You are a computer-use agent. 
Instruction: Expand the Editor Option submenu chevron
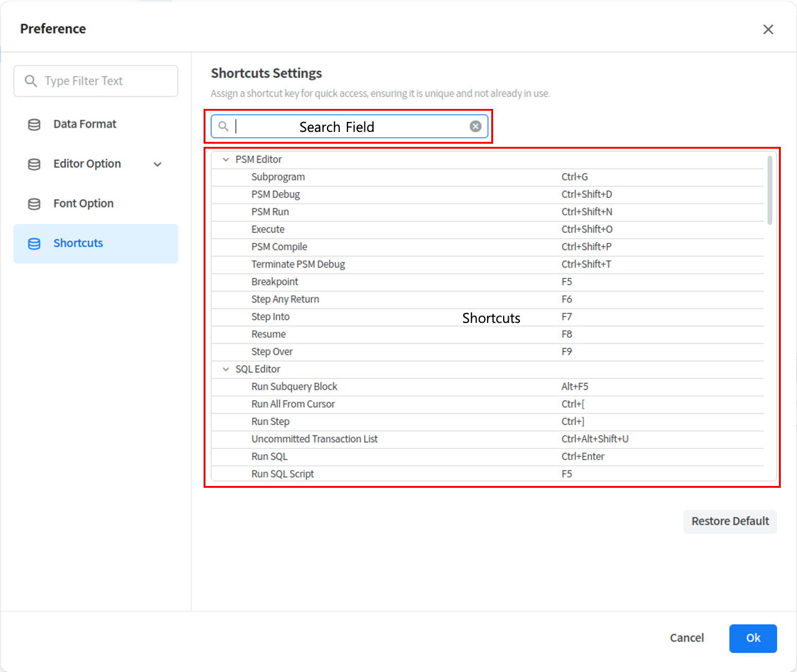pyautogui.click(x=158, y=164)
